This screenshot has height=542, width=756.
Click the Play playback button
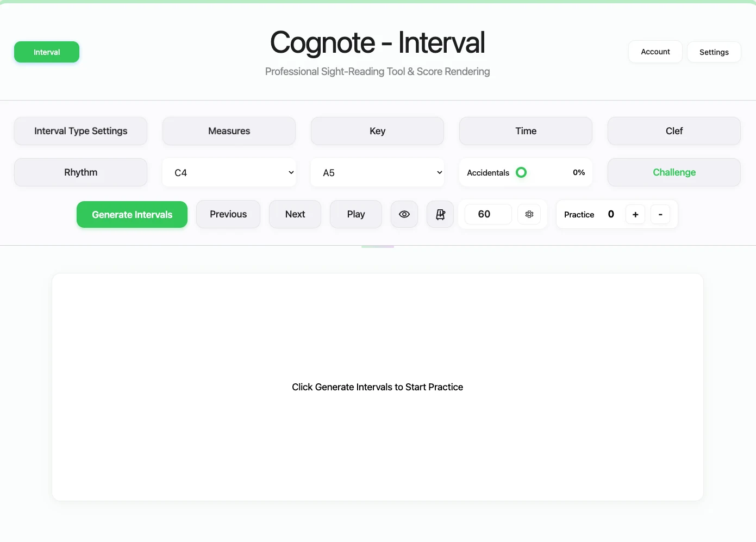356,214
